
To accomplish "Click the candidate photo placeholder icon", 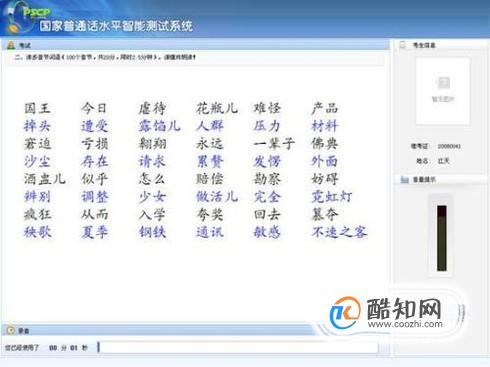I will coord(443,83).
